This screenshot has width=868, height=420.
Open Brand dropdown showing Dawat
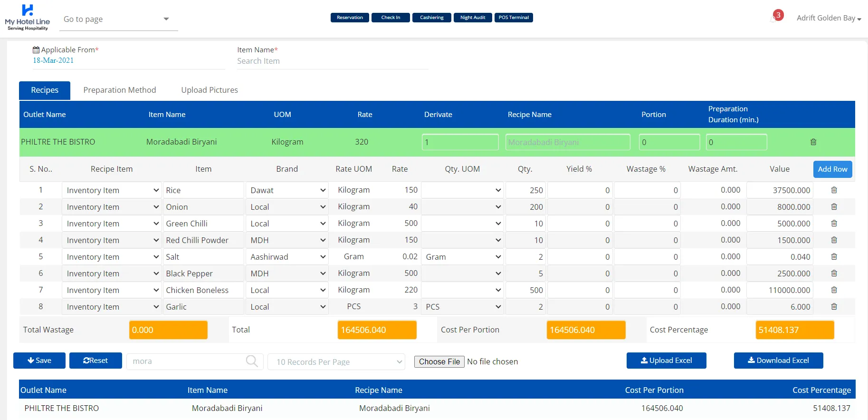[287, 190]
